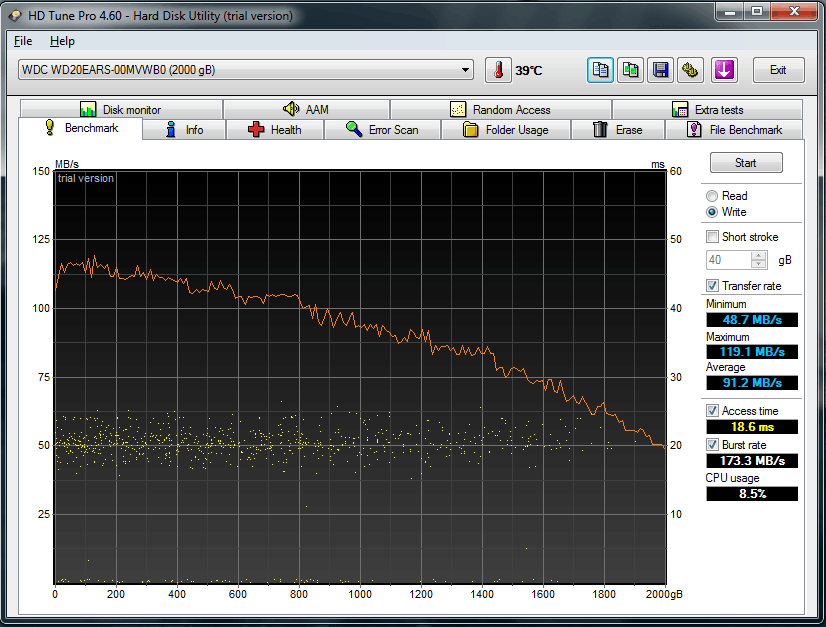Toggle the Burst rate checkbox
The width and height of the screenshot is (826, 627).
(x=712, y=445)
